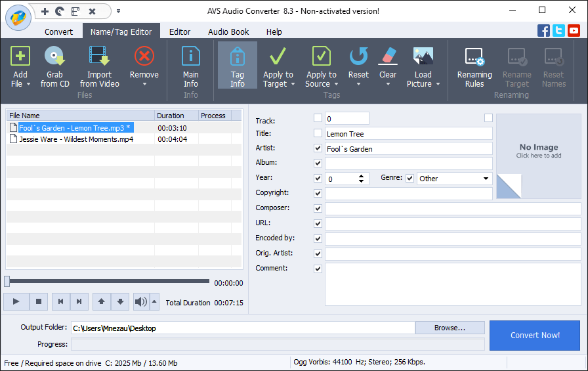Expand Apply to Source dropdown arrow
The height and width of the screenshot is (371, 588).
336,85
